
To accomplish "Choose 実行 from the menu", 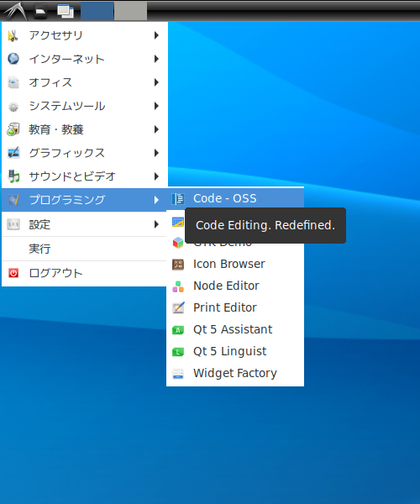I will [x=84, y=249].
